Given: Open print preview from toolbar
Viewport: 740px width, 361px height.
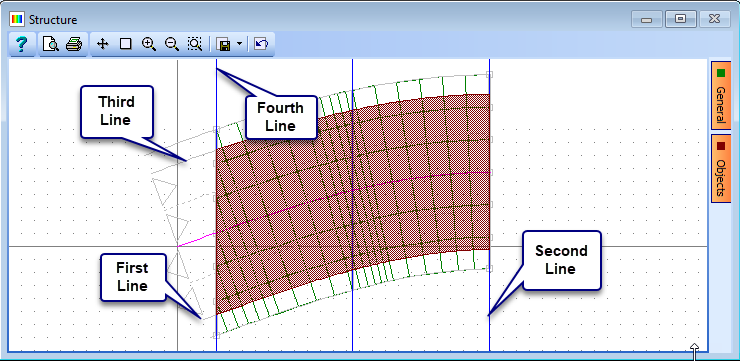Looking at the screenshot, I should [50, 44].
